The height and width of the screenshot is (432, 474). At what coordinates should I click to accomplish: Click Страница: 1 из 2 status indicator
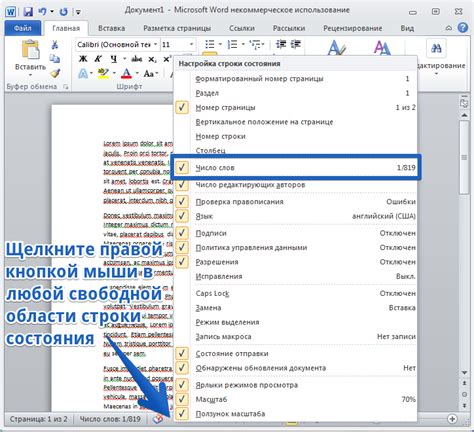39,419
